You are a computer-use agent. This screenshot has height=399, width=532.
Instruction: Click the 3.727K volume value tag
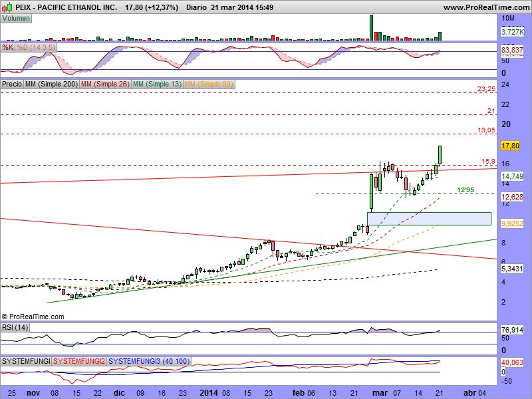[x=512, y=32]
